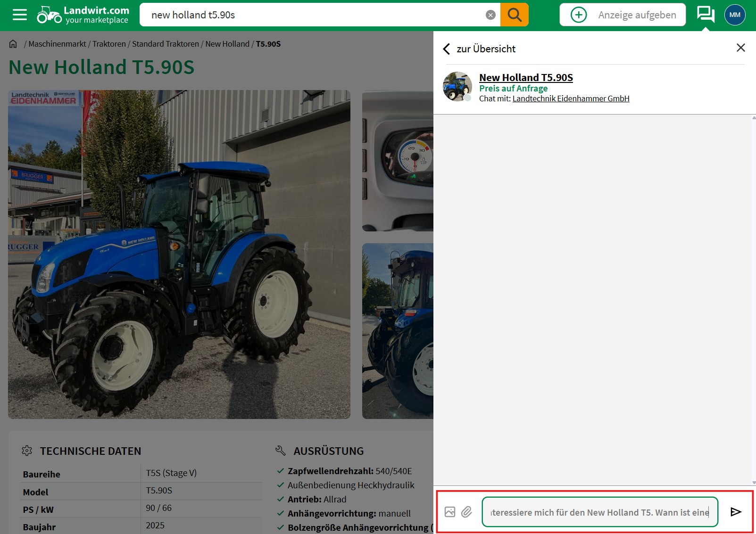The image size is (756, 534).
Task: Clear the search field text
Action: click(490, 15)
